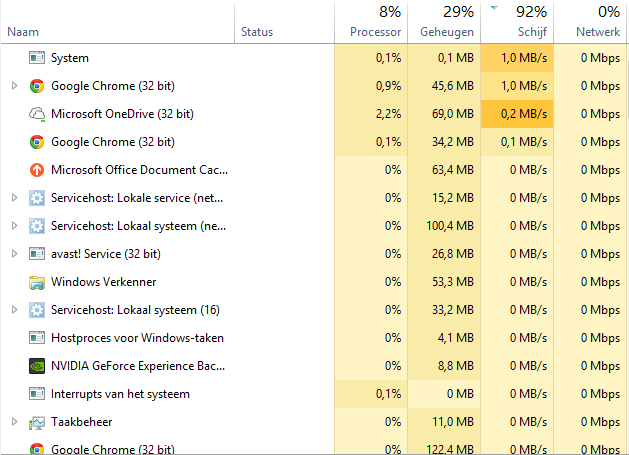The image size is (629, 455).
Task: Click the Windows Verkenner folder icon
Action: click(x=37, y=282)
